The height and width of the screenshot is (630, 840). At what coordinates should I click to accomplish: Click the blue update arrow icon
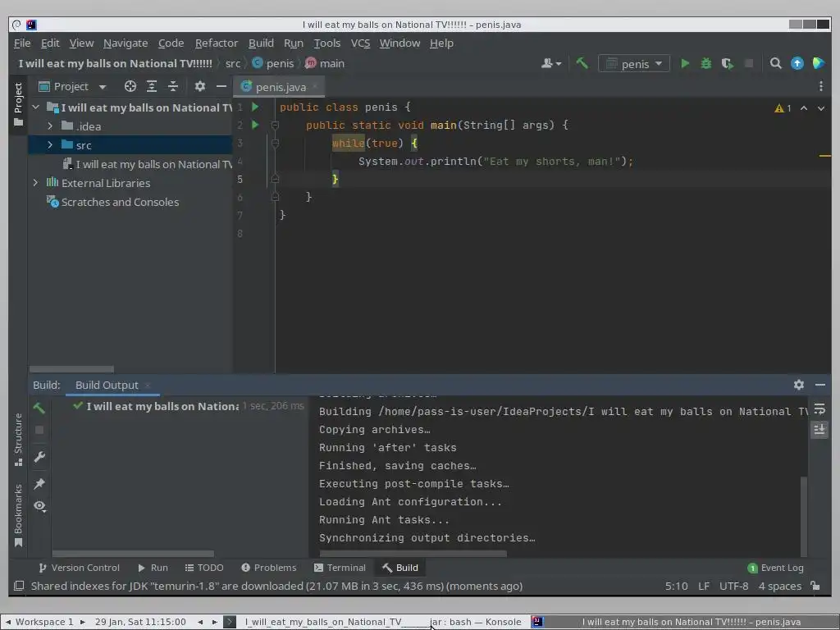(x=797, y=63)
